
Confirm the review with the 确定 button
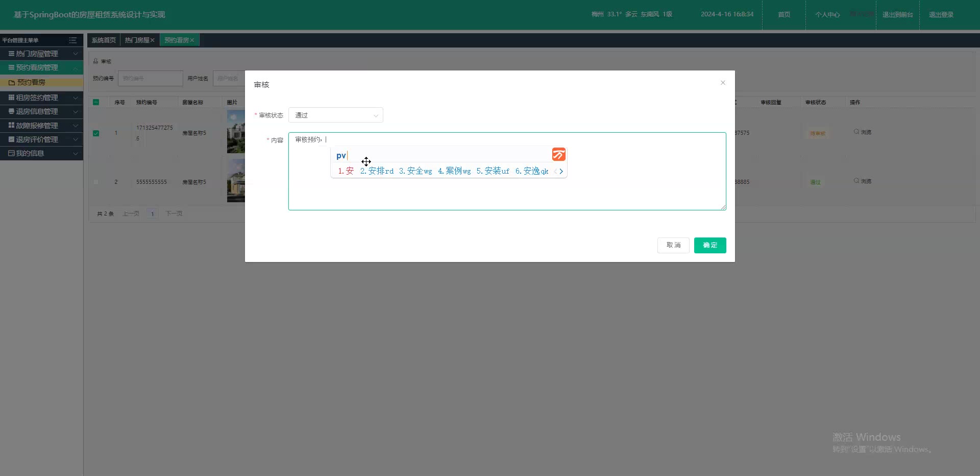[710, 245]
